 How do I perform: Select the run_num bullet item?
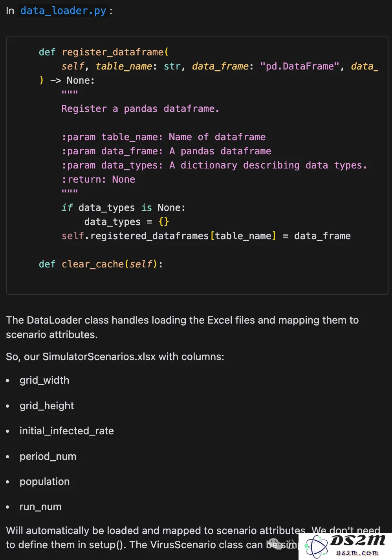click(40, 507)
